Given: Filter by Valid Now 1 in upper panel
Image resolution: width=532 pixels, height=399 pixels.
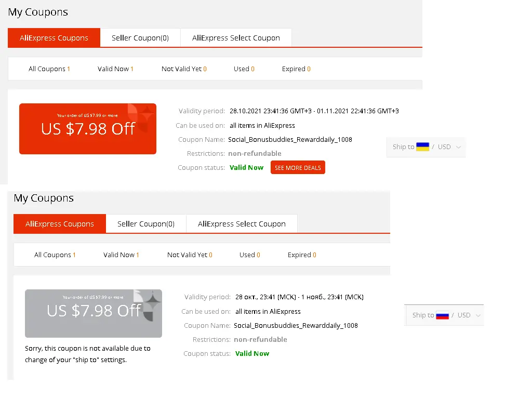Looking at the screenshot, I should 115,69.
